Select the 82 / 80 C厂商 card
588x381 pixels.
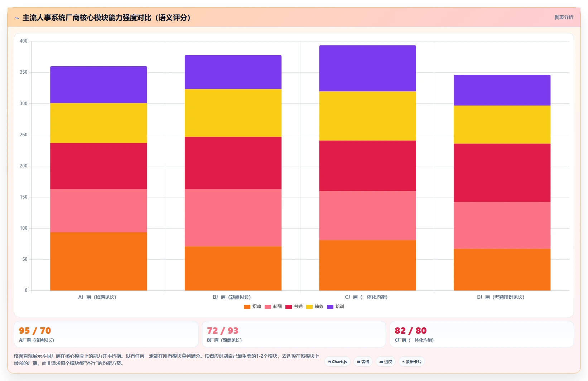coord(482,334)
